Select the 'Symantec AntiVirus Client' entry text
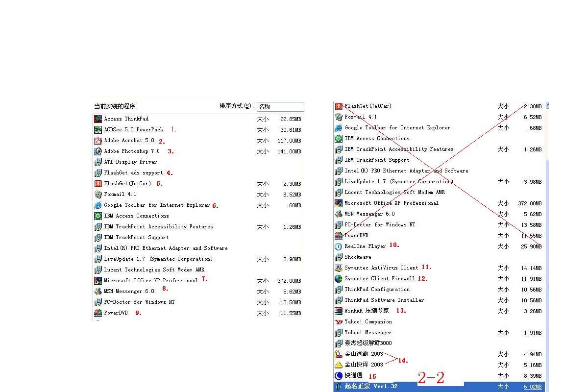Image resolution: width=588 pixels, height=392 pixels. [x=381, y=268]
